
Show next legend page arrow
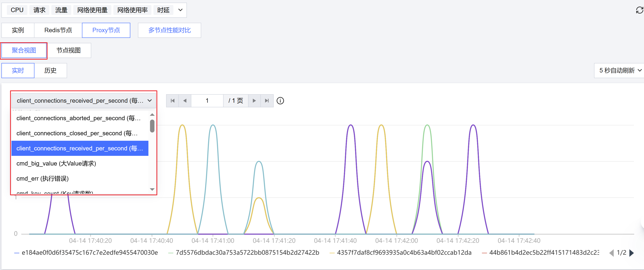[x=632, y=253]
